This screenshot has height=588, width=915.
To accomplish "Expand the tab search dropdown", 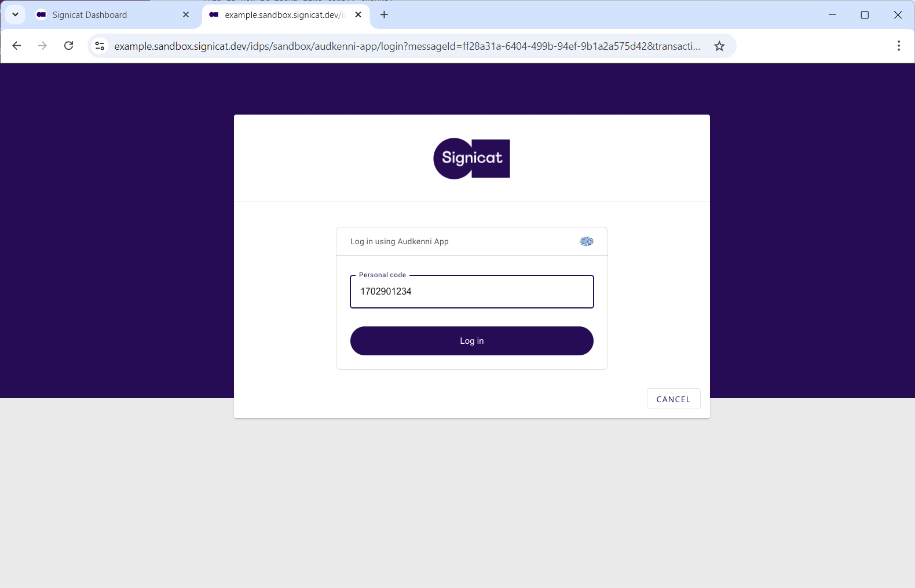I will [16, 14].
